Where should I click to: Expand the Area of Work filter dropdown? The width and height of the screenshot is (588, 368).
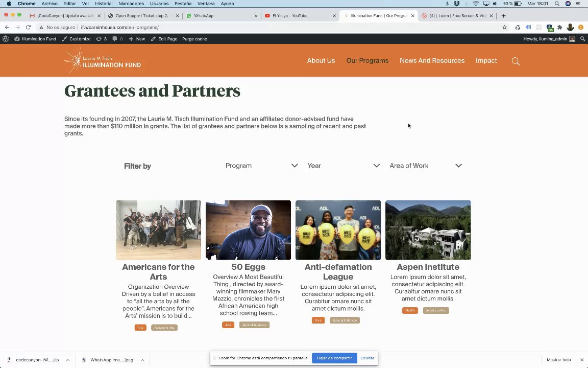tap(426, 166)
